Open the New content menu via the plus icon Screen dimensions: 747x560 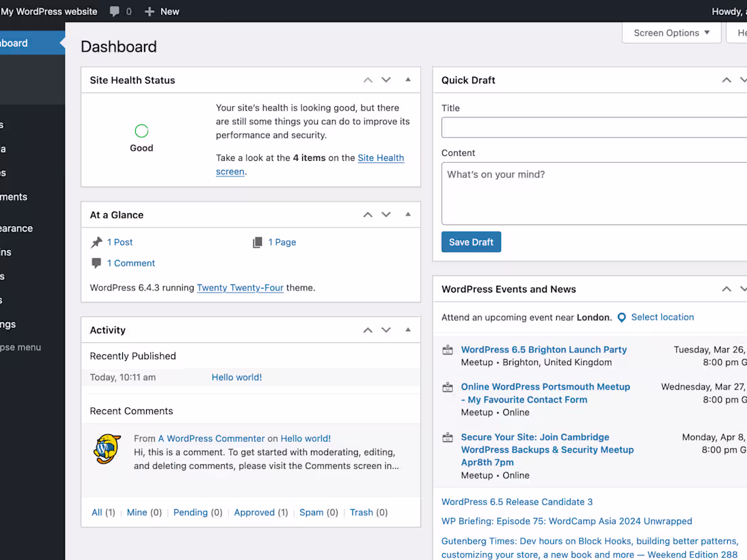(150, 11)
